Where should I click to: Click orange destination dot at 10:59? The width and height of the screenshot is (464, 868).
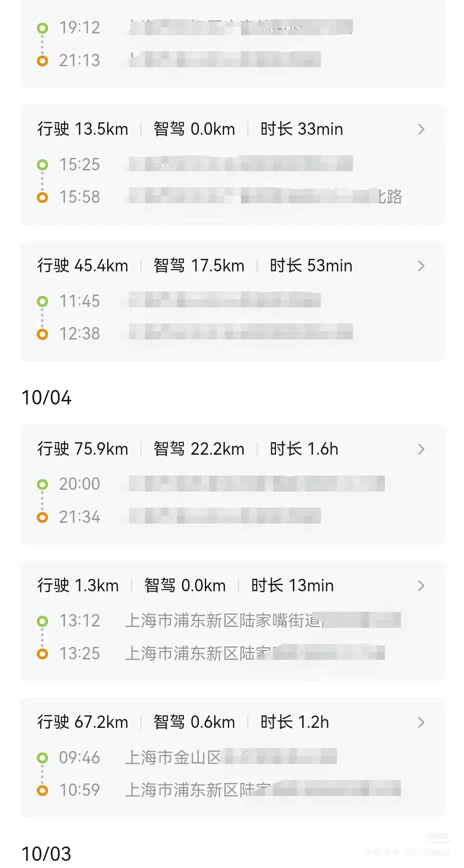(x=42, y=790)
